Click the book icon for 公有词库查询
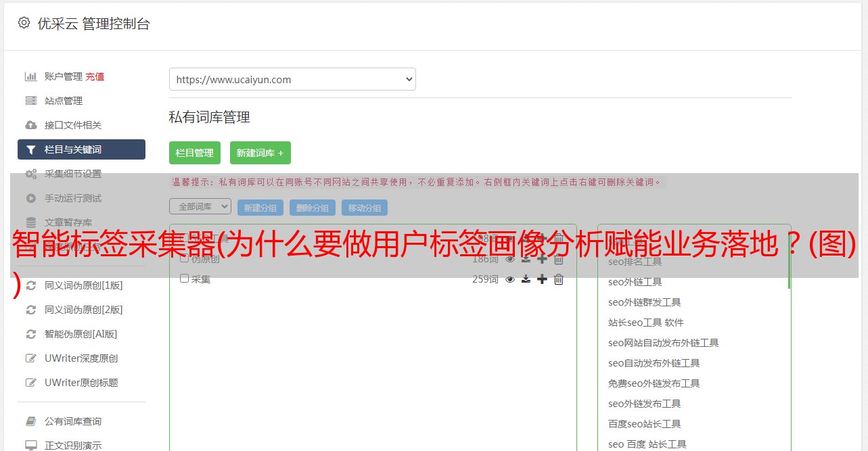 [x=31, y=421]
